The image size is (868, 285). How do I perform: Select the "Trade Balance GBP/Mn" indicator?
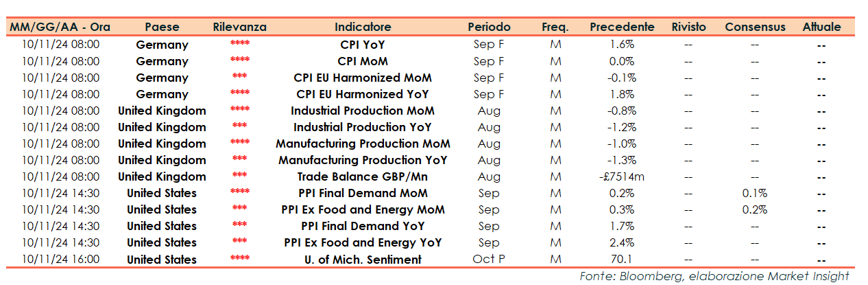(x=363, y=176)
